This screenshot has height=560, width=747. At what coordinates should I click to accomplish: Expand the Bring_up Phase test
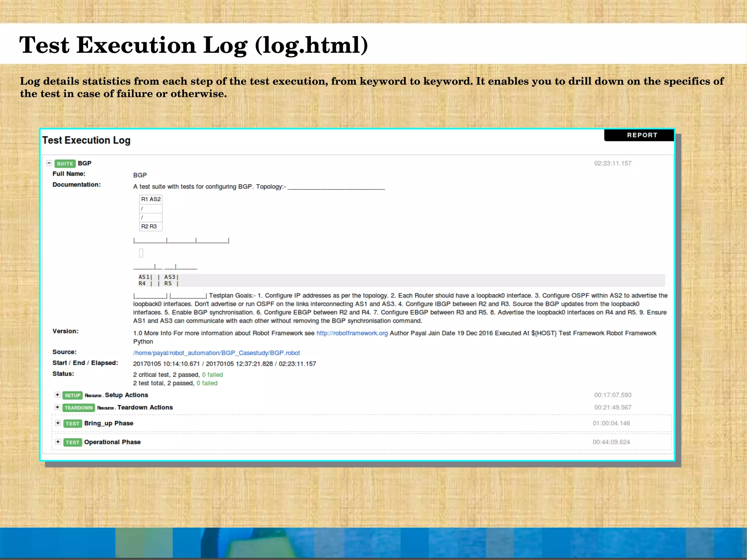(58, 423)
